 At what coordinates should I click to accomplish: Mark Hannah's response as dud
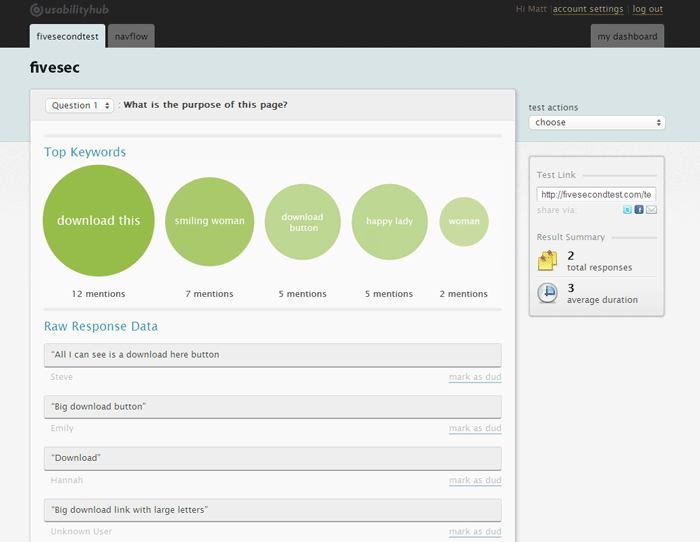[475, 480]
